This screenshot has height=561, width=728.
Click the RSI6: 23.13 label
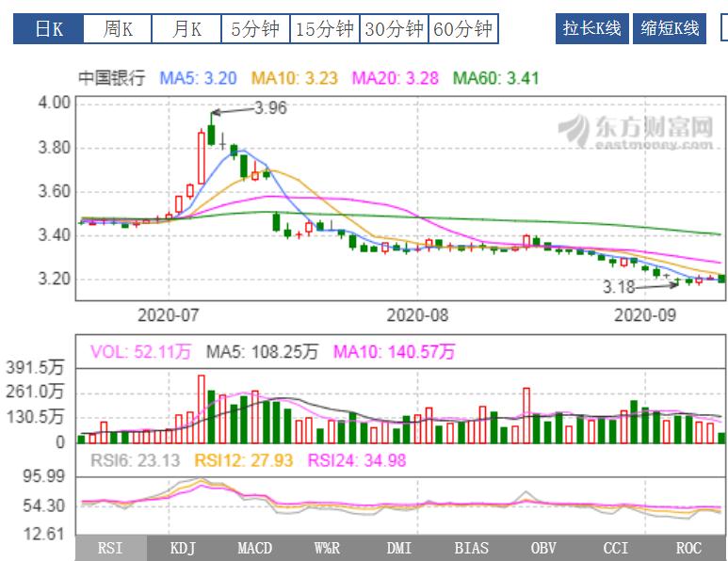(x=135, y=460)
